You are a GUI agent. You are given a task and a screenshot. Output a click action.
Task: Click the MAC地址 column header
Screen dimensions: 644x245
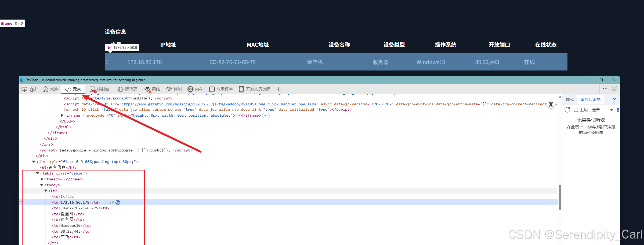[x=258, y=45]
